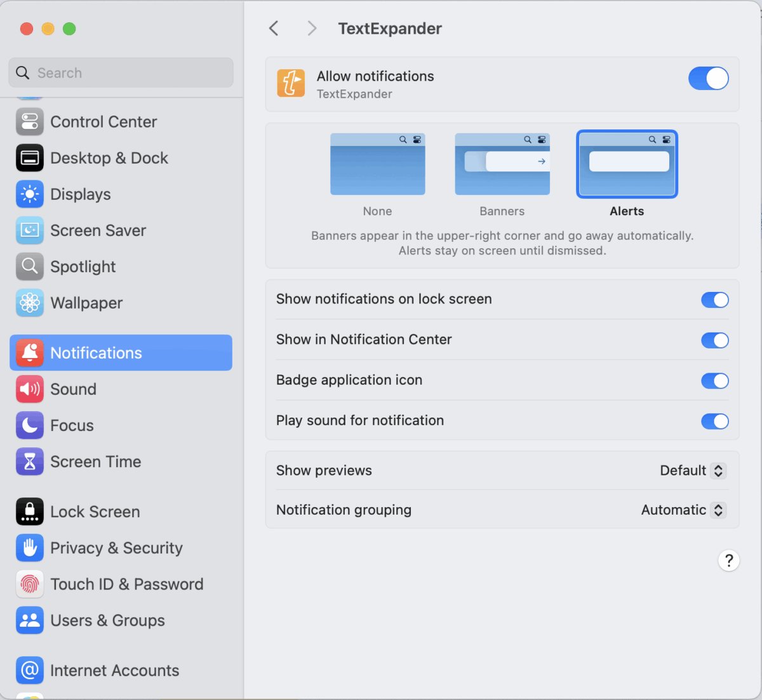
Task: Open Displays settings icon
Action: click(30, 194)
